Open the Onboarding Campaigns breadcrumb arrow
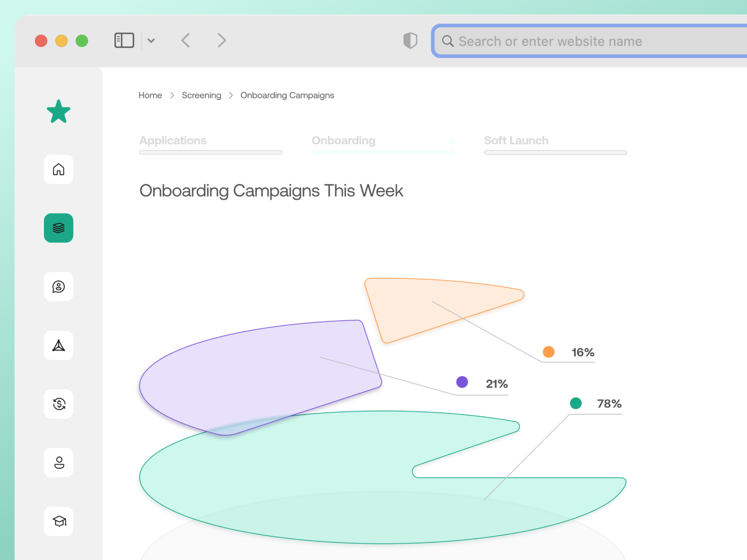 click(231, 95)
